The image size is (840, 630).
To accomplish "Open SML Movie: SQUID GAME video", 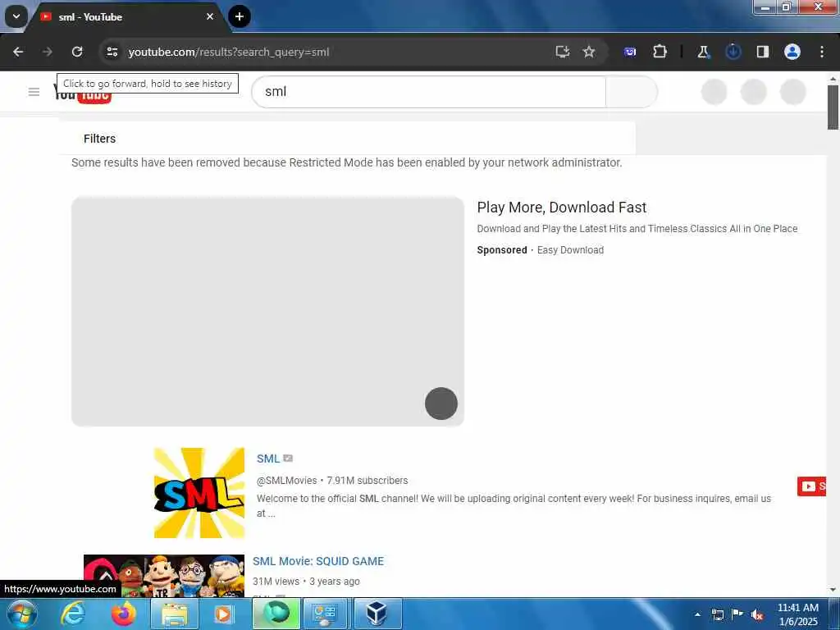I will point(318,561).
